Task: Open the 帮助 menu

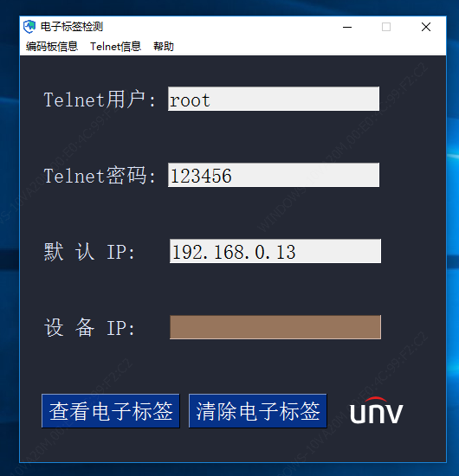Action: click(164, 47)
